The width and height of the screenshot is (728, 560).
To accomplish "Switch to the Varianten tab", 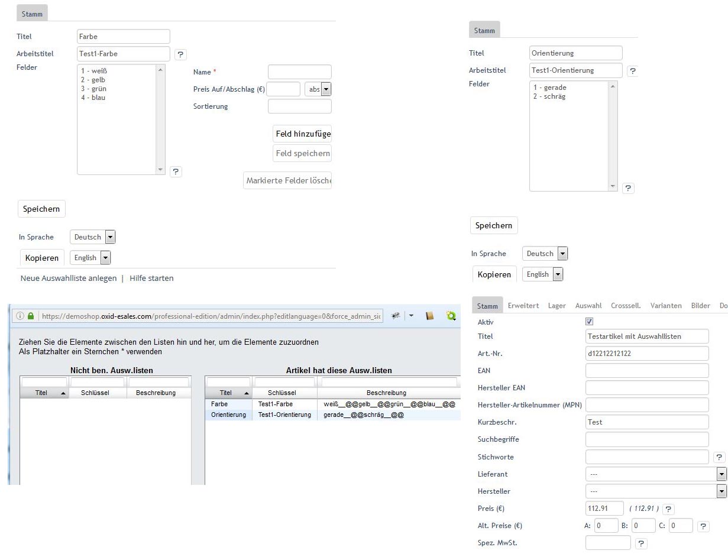I will click(666, 306).
